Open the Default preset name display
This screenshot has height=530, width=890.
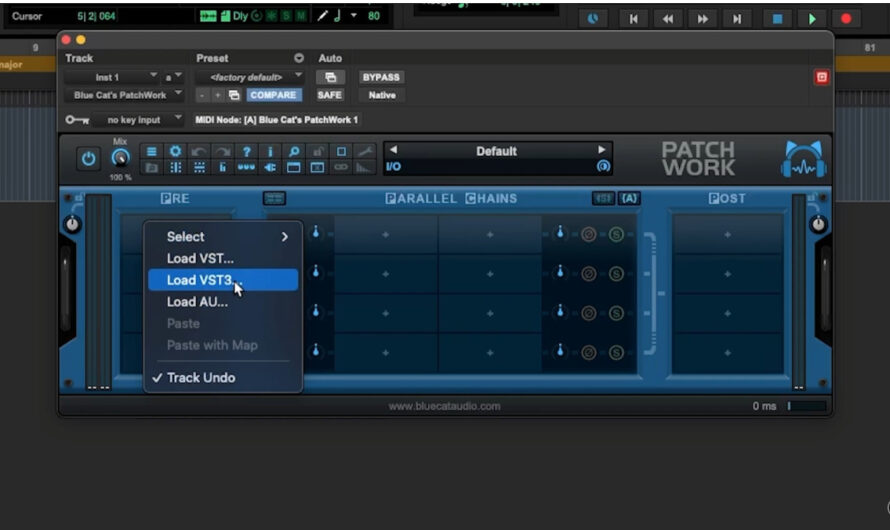pos(497,151)
